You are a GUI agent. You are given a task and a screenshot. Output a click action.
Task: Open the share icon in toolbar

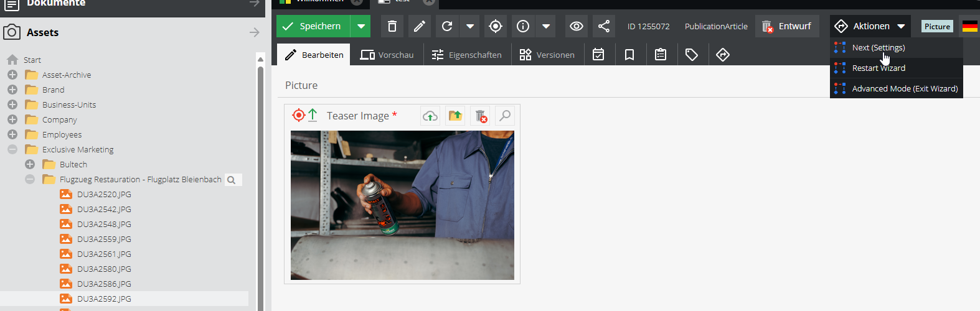point(604,26)
